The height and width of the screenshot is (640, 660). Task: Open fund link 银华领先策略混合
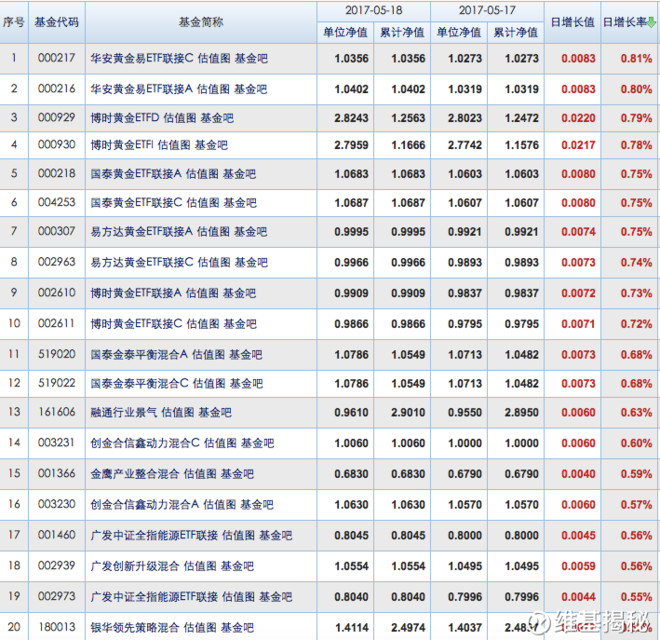(135, 627)
